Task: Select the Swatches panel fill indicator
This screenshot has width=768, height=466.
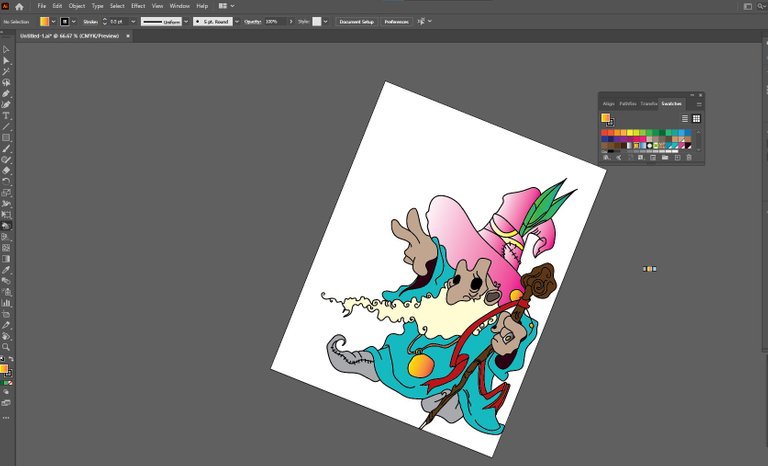Action: pos(605,118)
